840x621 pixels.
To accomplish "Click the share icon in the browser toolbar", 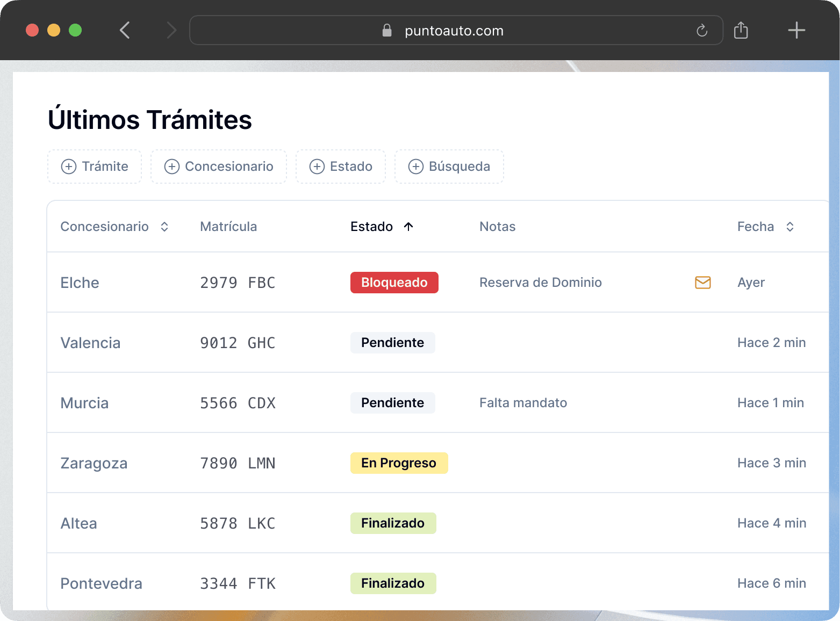I will (742, 30).
